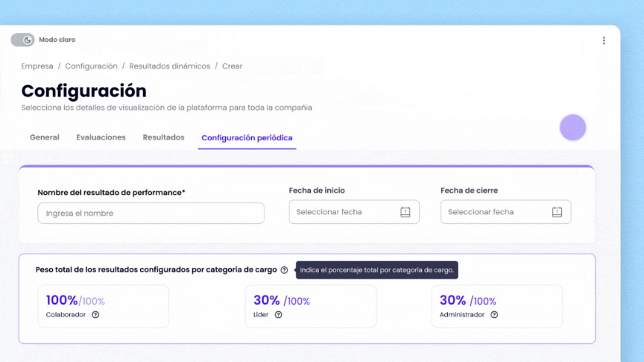The height and width of the screenshot is (362, 644).
Task: Focus the Ingresa el nombre field
Action: click(151, 213)
